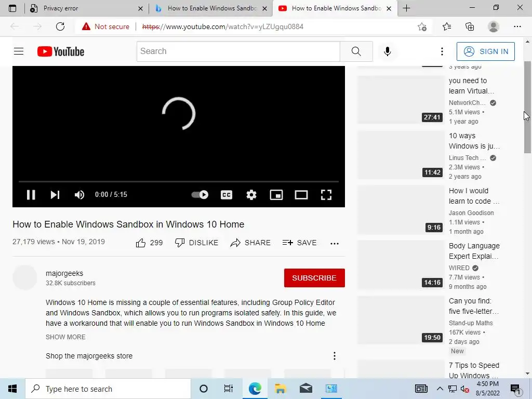
Task: Open 'How I would learn to code' video
Action: pos(474,196)
